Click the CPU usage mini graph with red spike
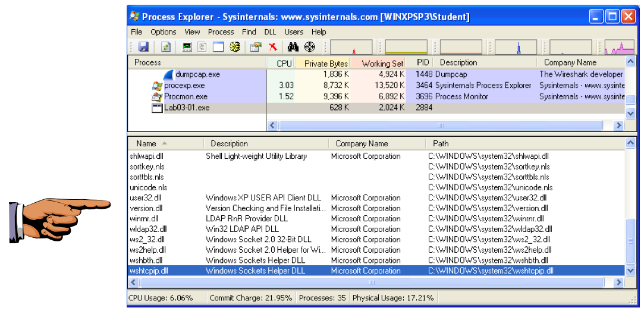Screen dimensions: 644x314 pyautogui.click(x=351, y=47)
